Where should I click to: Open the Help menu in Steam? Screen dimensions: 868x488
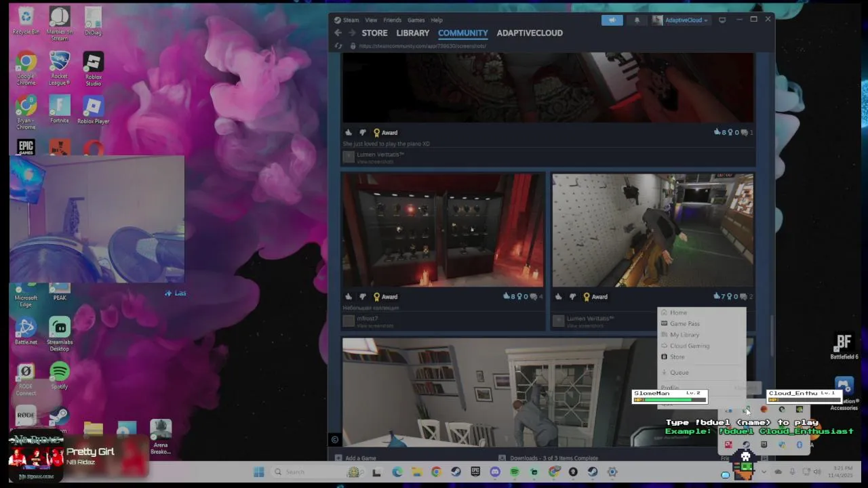coord(437,20)
